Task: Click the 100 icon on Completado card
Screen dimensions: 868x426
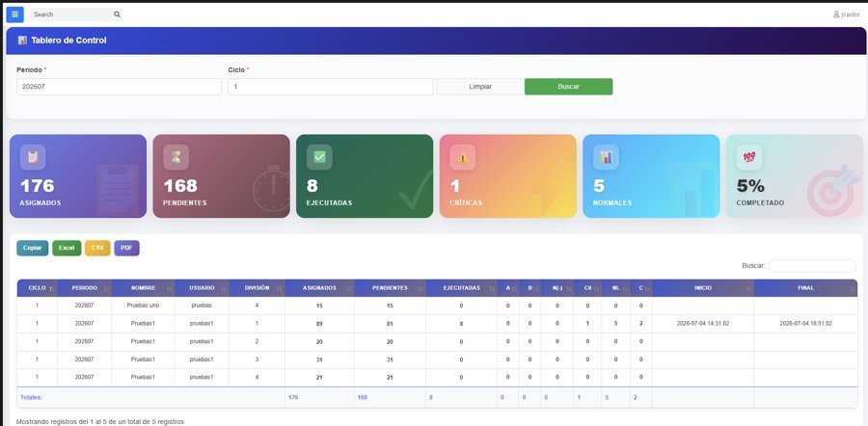Action: point(749,157)
